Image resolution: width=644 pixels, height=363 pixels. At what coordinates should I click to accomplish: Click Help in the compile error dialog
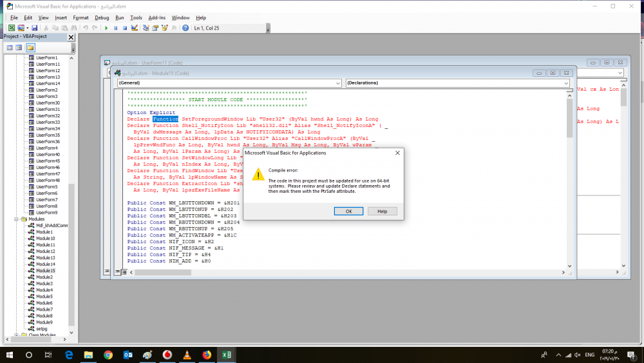[382, 211]
